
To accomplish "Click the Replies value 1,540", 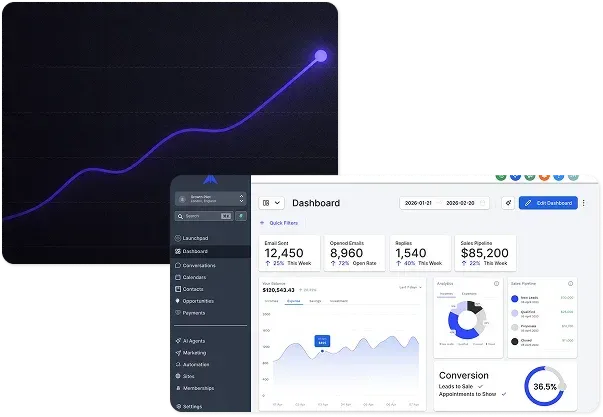I will click(411, 253).
